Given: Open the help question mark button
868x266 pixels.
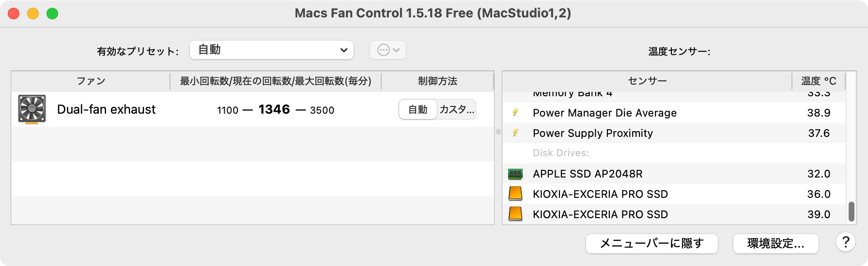Looking at the screenshot, I should (x=845, y=242).
